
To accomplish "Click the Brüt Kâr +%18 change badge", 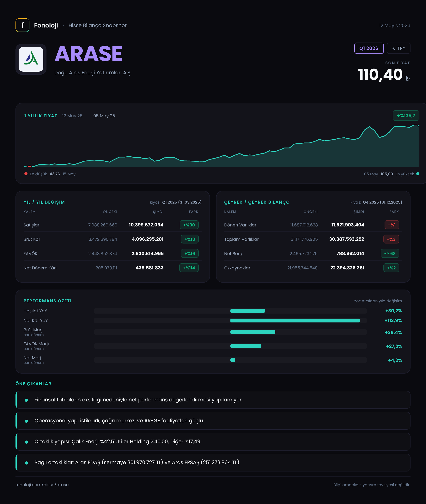I will tap(190, 239).
